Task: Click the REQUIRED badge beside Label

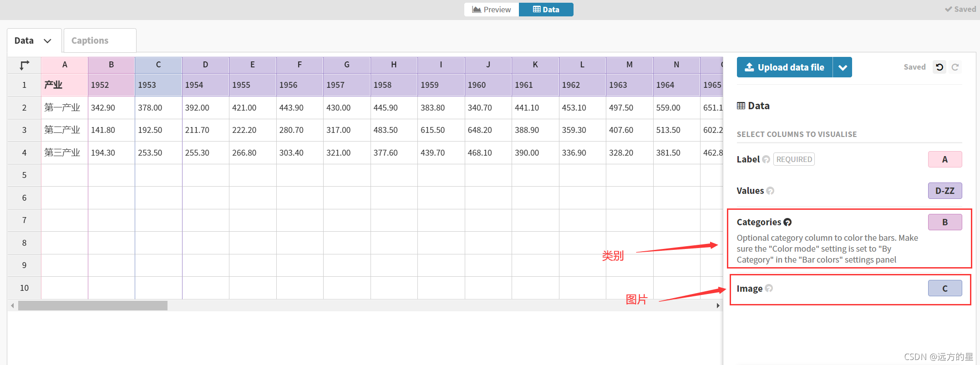Action: coord(794,159)
